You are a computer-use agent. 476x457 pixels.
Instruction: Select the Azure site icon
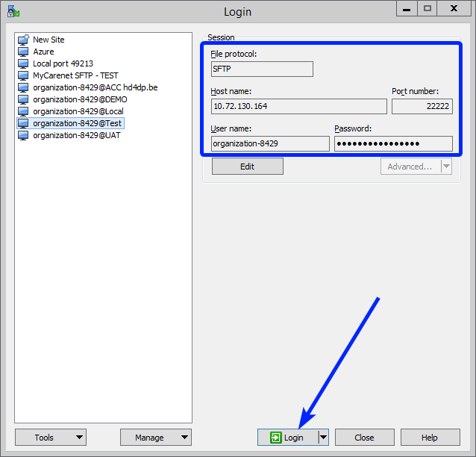pos(23,52)
